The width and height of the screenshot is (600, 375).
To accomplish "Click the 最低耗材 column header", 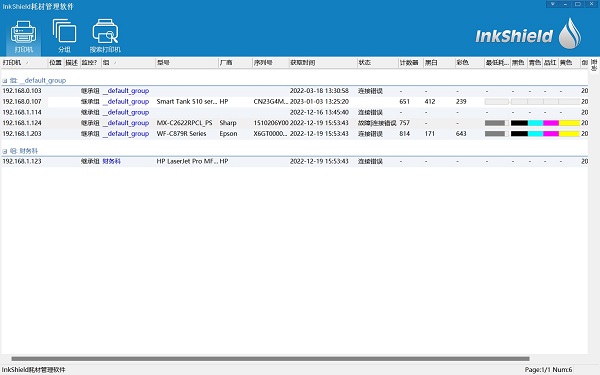I will point(497,62).
